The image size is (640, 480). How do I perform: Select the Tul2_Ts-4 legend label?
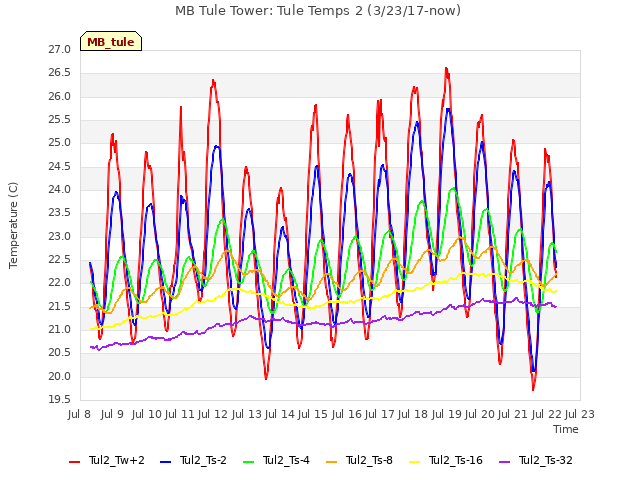click(x=286, y=460)
